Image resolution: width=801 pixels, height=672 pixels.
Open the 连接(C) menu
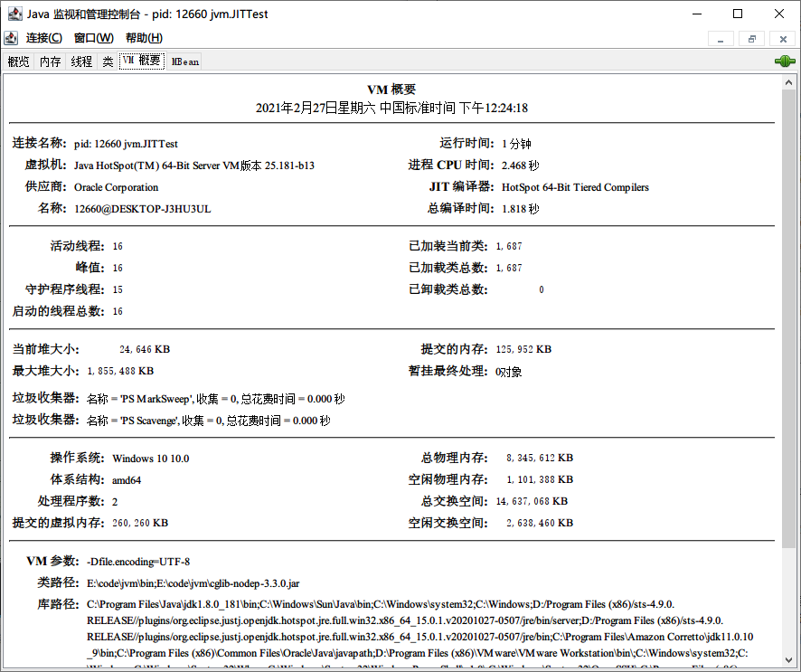tap(44, 38)
